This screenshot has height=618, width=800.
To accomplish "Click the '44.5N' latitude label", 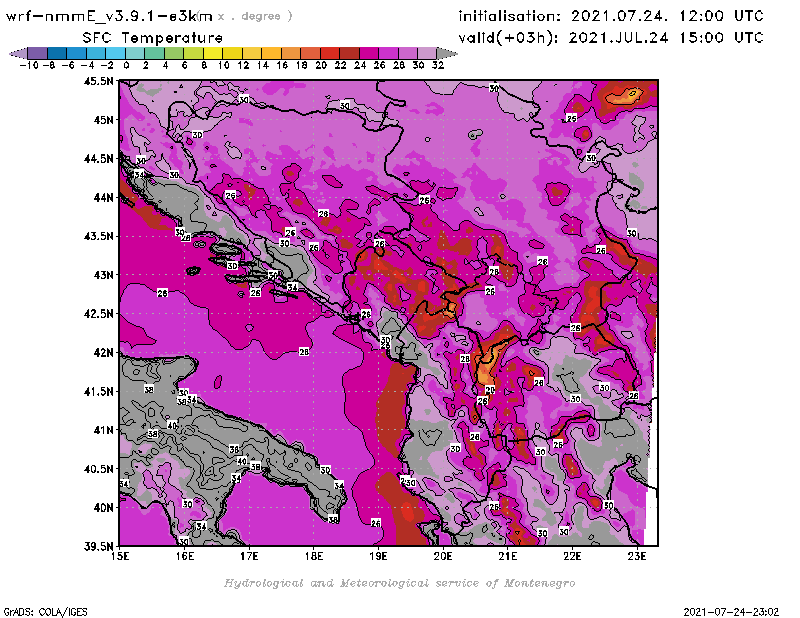I will click(x=98, y=159).
